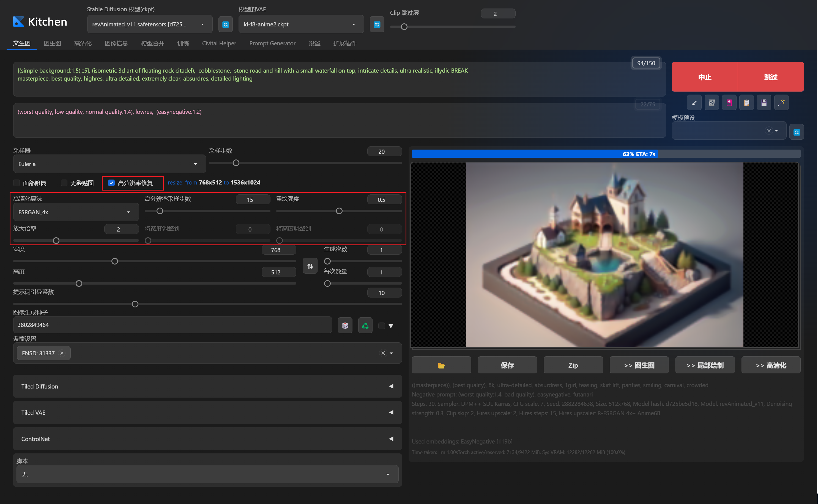
Task: Click the pink extra networks card icon
Action: (x=729, y=103)
